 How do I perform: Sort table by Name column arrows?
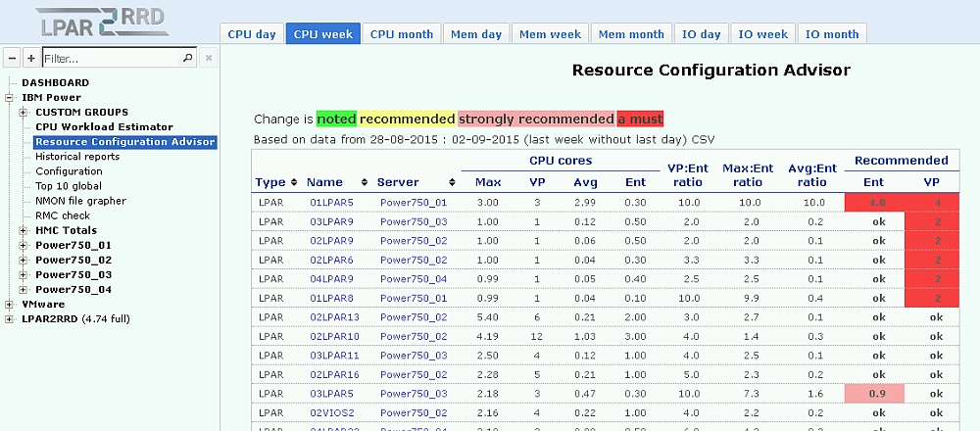point(365,182)
